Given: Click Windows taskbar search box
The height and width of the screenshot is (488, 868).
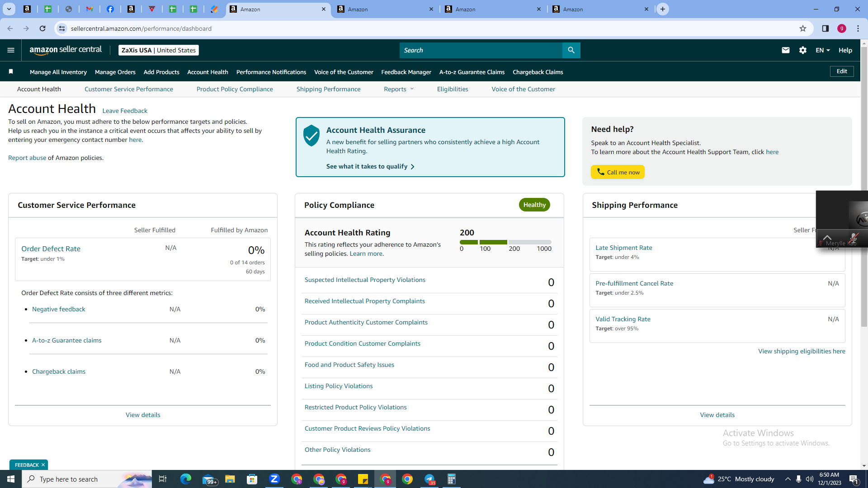Looking at the screenshot, I should tap(87, 479).
